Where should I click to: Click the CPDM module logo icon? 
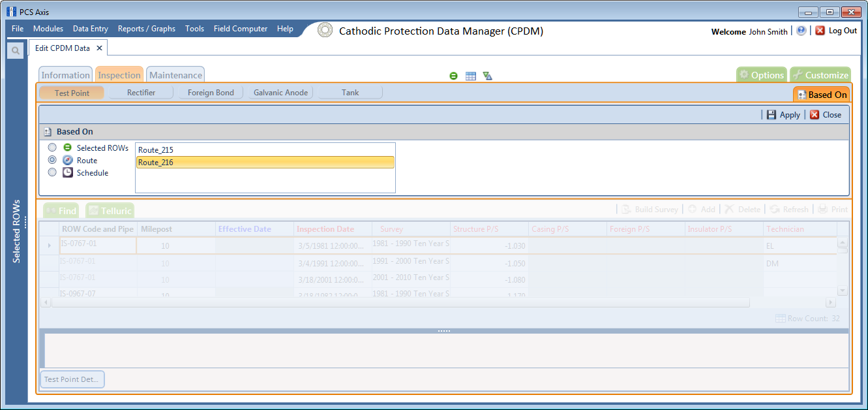325,31
